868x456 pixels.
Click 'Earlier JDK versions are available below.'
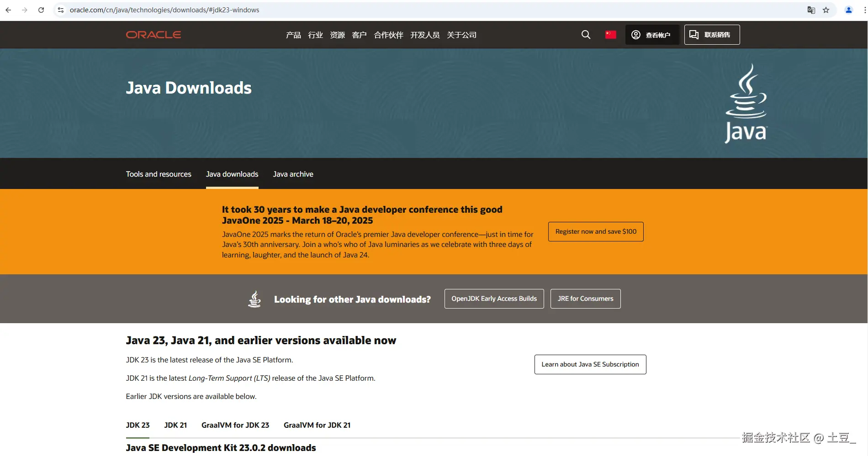click(x=191, y=396)
